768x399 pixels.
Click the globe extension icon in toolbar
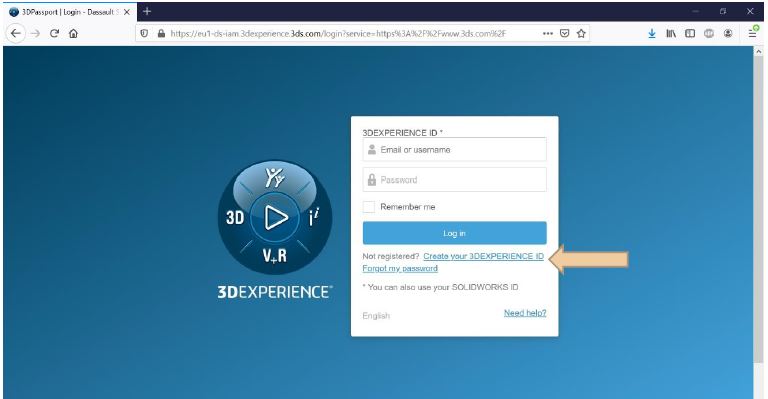pos(709,33)
